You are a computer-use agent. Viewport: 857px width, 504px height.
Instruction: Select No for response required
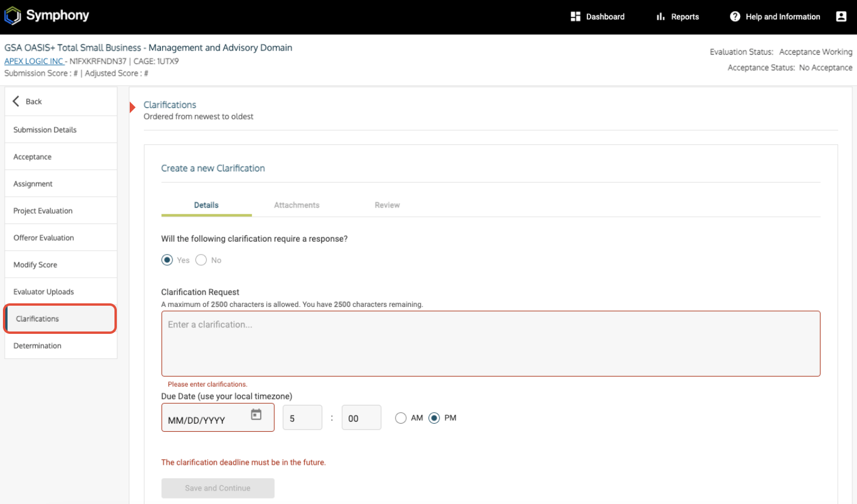pos(201,260)
